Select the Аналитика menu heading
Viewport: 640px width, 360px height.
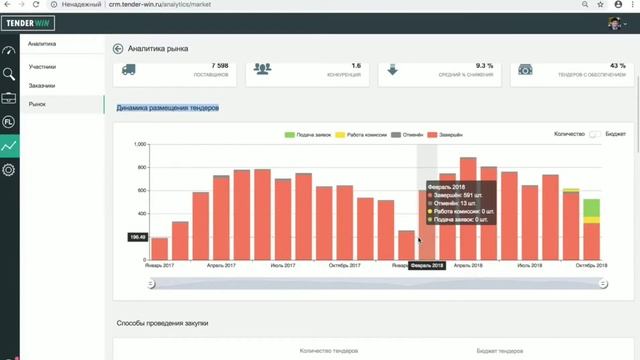pos(42,44)
